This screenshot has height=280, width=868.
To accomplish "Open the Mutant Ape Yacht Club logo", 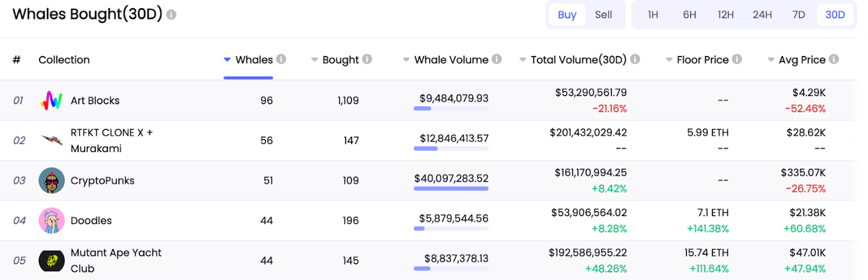I will [x=51, y=261].
